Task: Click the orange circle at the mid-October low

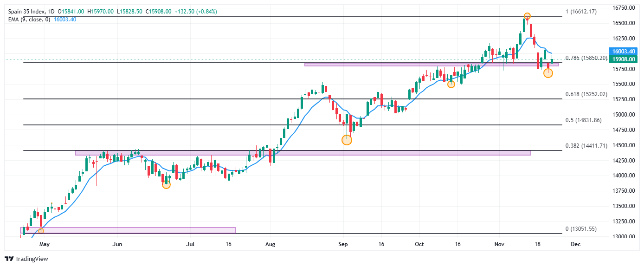Action: 451,84
